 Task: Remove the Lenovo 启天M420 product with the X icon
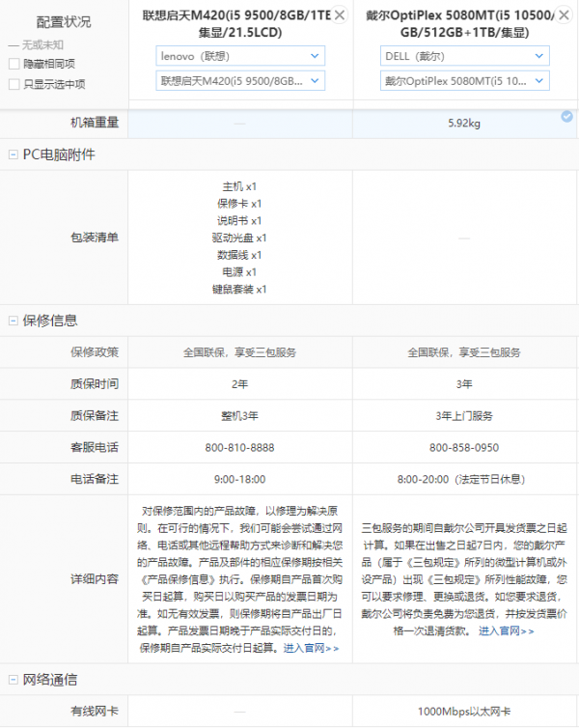coord(340,15)
